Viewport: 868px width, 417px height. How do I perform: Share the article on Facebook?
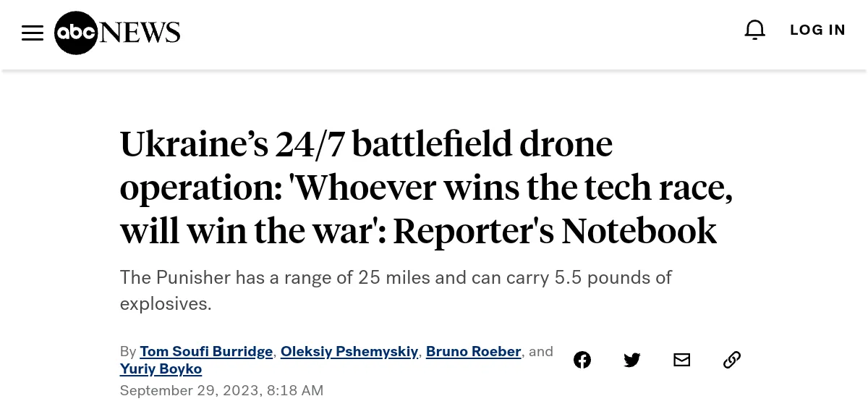pos(582,360)
